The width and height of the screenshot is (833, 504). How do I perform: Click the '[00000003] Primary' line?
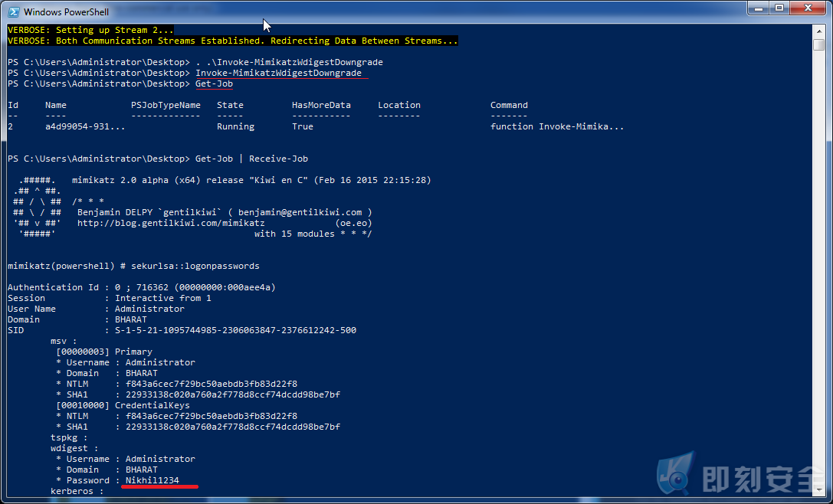104,352
